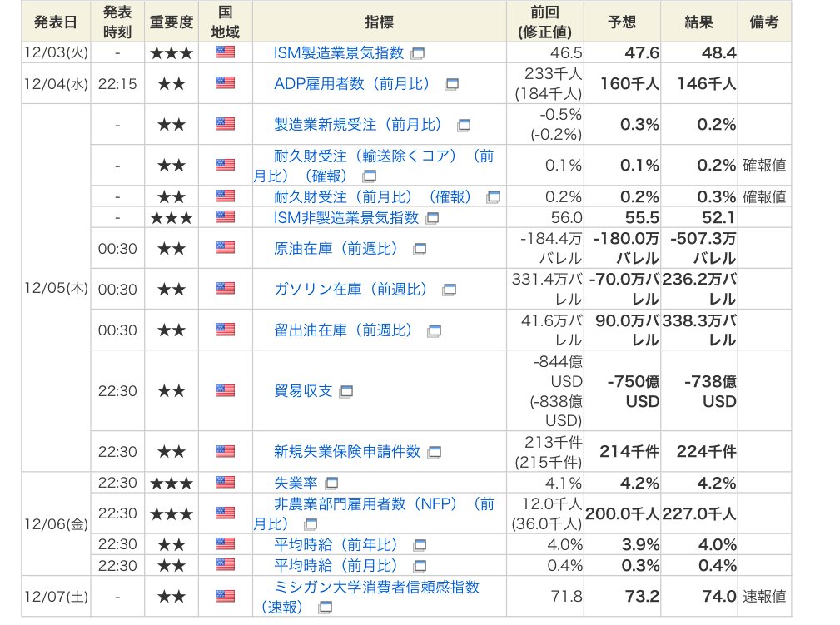Click popup window icon beside ISM製造業景気指数

(x=418, y=53)
